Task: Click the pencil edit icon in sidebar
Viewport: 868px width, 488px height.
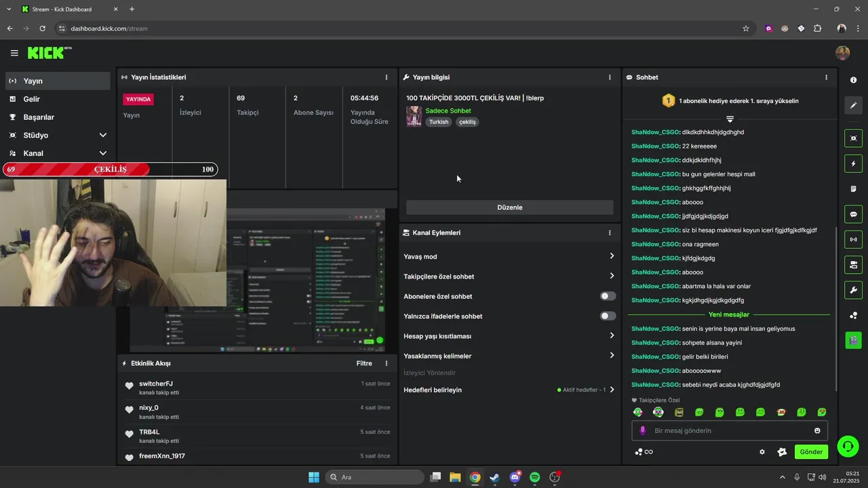Action: pos(853,105)
